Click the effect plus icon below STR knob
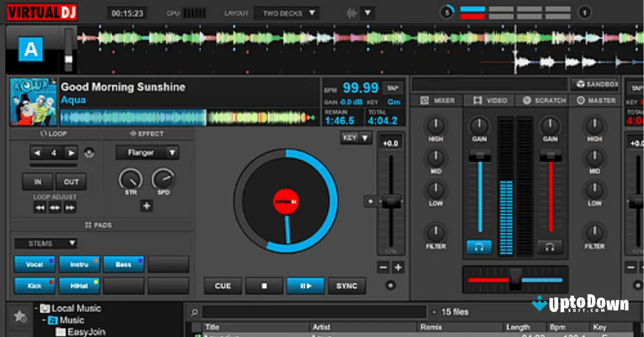The height and width of the screenshot is (337, 644). (x=147, y=206)
